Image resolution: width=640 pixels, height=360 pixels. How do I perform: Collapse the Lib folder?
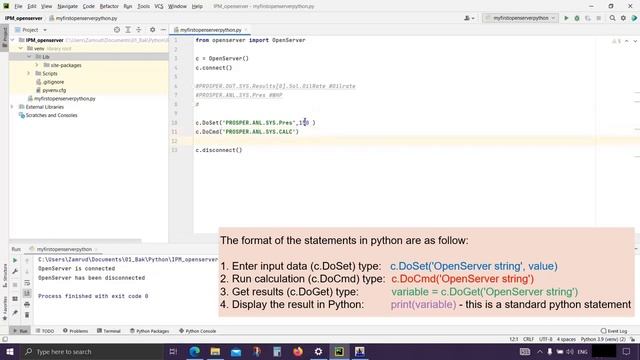[x=29, y=57]
